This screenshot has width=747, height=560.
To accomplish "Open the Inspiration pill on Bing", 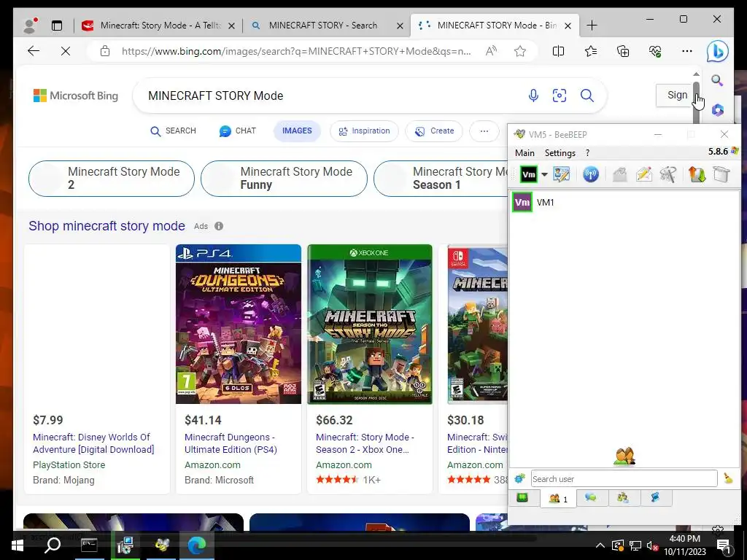I will pos(364,131).
